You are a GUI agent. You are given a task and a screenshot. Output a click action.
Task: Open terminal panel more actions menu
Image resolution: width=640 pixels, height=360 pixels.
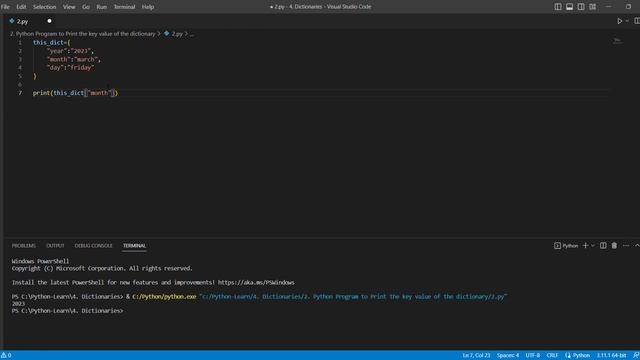pos(626,246)
